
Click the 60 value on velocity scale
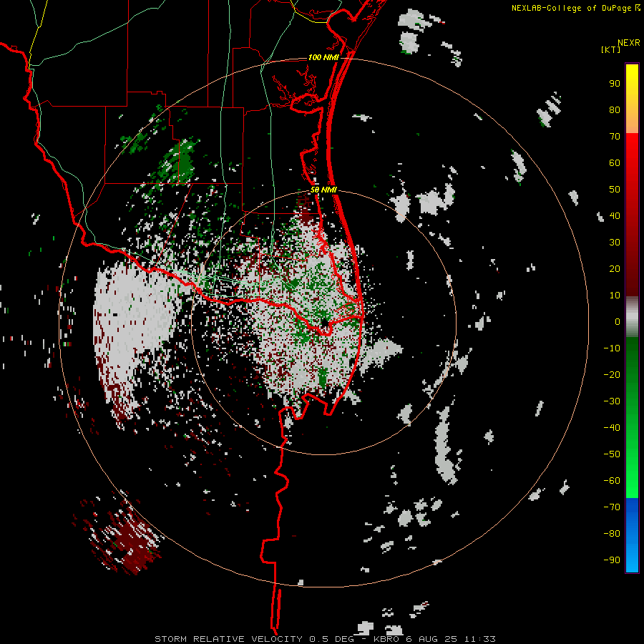615,163
